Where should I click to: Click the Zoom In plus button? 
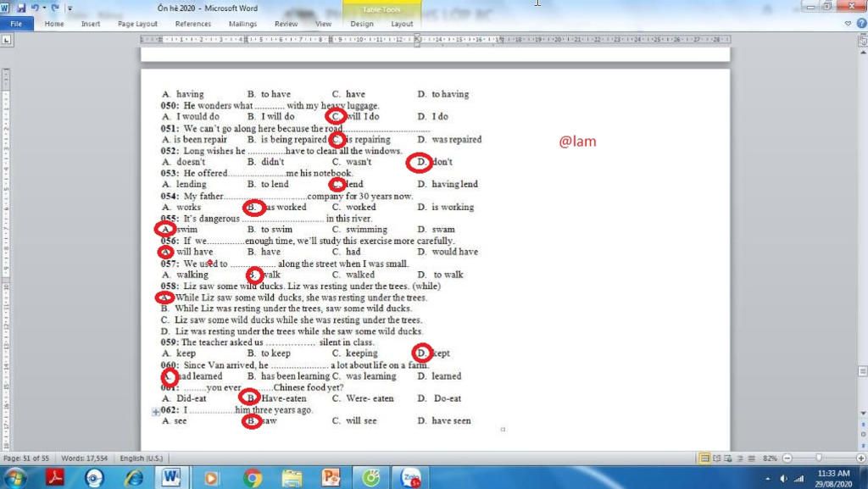point(861,458)
